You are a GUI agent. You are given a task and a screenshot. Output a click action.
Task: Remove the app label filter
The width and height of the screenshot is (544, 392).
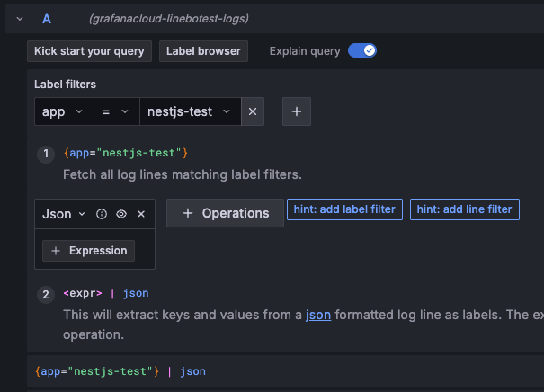point(253,111)
